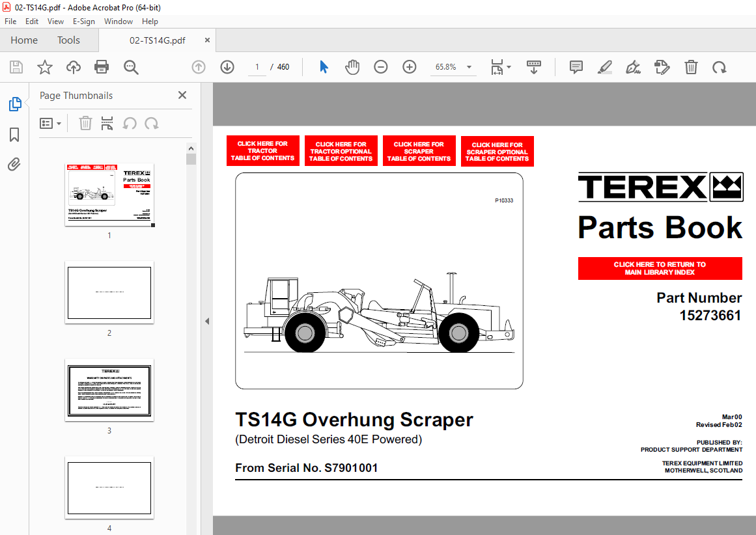Switch to the Tools tab

68,40
